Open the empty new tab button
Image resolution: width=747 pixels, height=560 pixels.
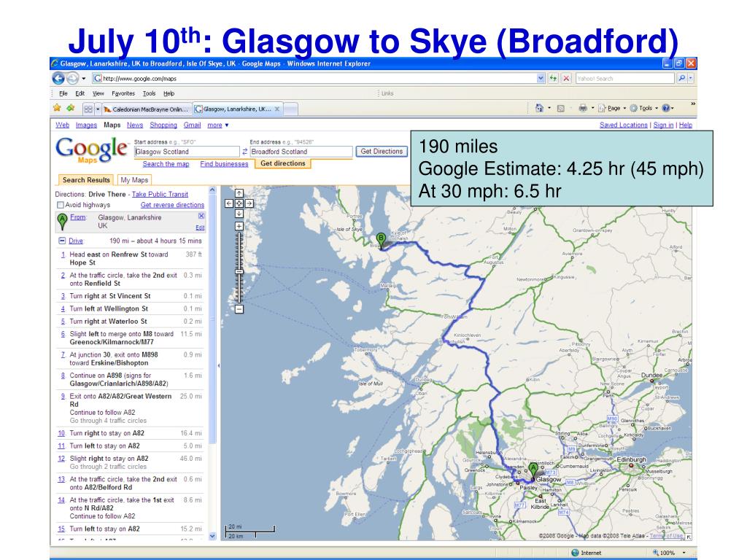coord(291,109)
